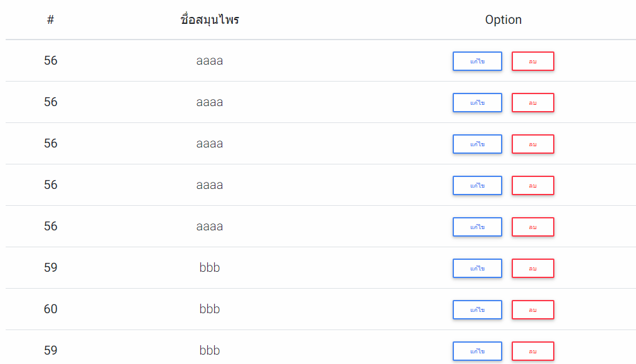The height and width of the screenshot is (364, 636).
Task: Click ลบ in the fourth aaaa row
Action: click(532, 185)
